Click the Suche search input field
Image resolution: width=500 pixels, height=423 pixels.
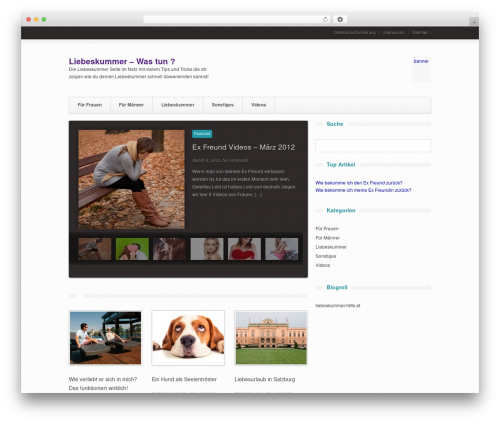pyautogui.click(x=373, y=146)
